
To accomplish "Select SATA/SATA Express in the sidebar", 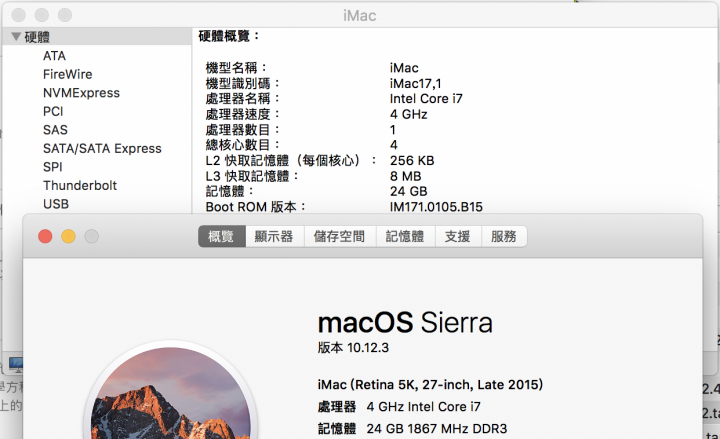I will click(102, 148).
